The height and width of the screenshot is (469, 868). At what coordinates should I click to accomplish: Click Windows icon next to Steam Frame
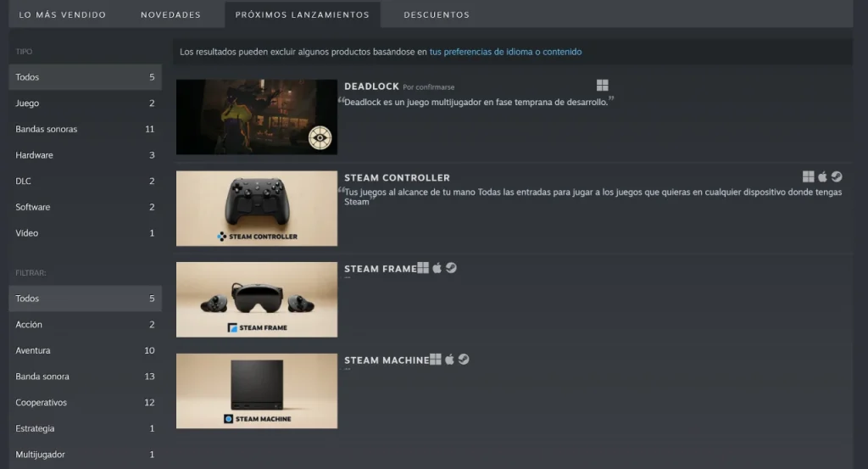point(423,268)
